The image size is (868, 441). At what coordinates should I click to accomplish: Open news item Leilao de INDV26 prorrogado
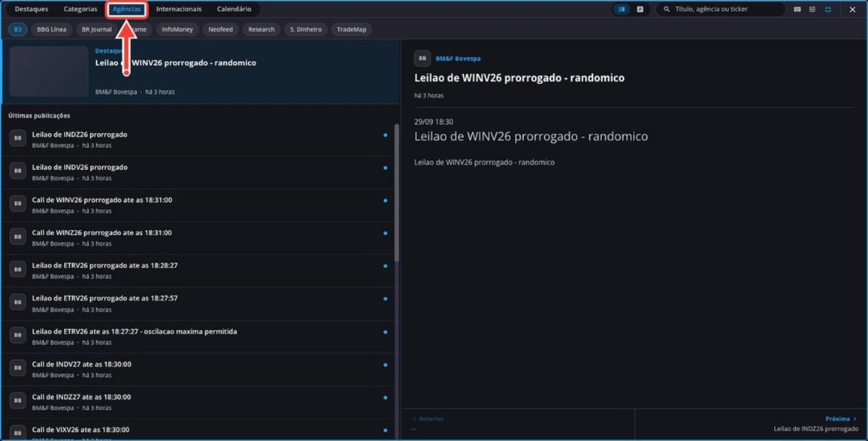198,172
